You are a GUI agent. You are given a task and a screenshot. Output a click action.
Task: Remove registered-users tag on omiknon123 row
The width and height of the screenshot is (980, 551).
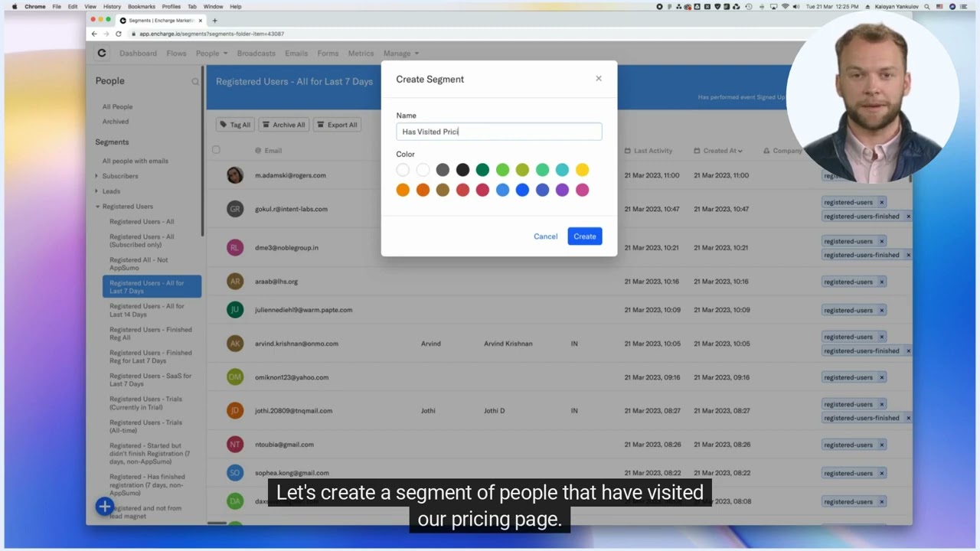pyautogui.click(x=881, y=377)
